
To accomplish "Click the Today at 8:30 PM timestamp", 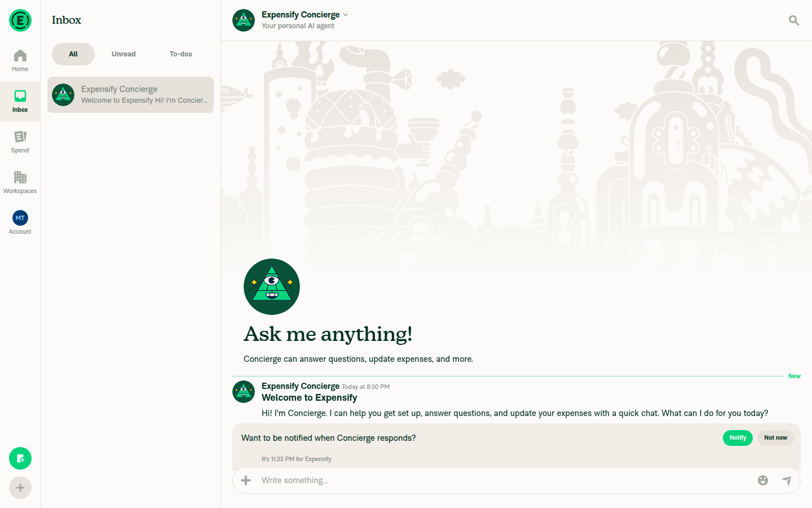I will pos(365,387).
